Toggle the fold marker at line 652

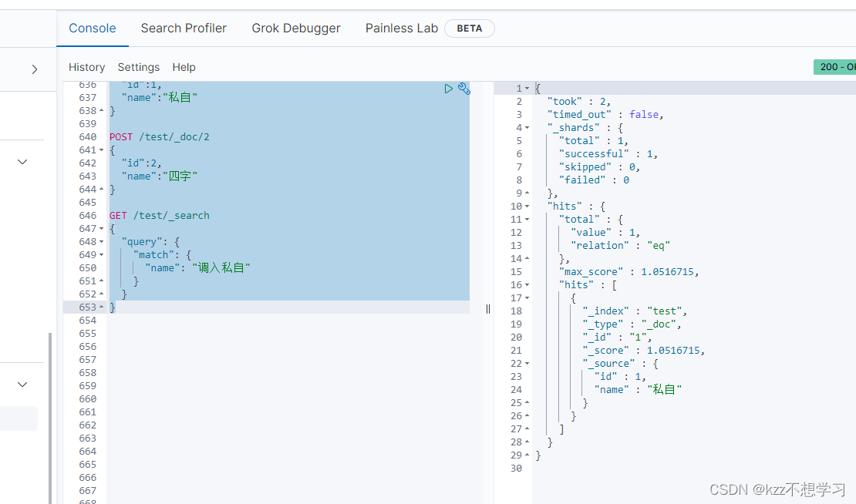[102, 294]
